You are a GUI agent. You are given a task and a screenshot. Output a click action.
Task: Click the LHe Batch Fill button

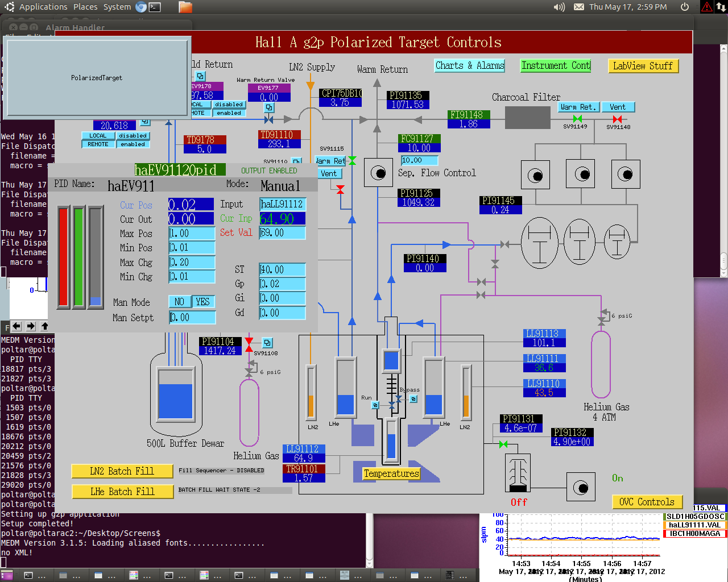(122, 492)
